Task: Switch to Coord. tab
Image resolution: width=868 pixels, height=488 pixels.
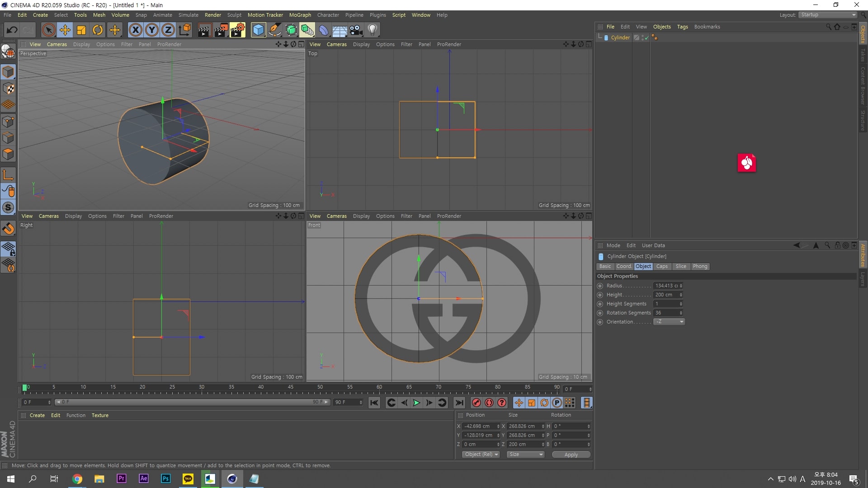Action: point(624,267)
